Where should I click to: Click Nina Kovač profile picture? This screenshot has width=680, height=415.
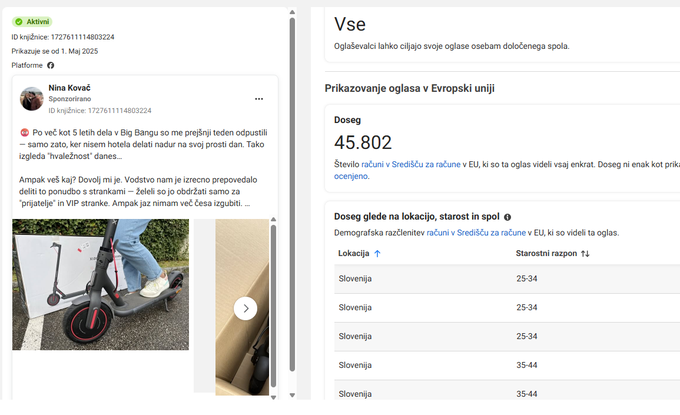click(x=32, y=99)
